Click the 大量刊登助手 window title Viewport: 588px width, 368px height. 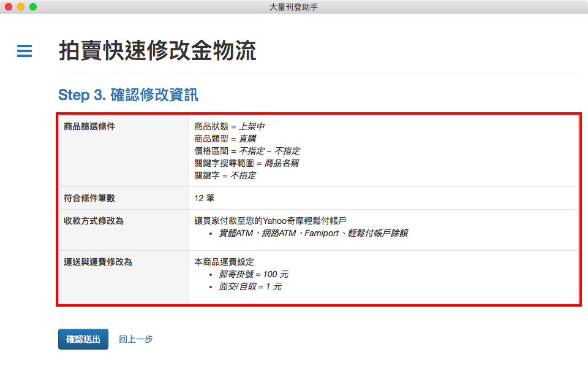[293, 7]
